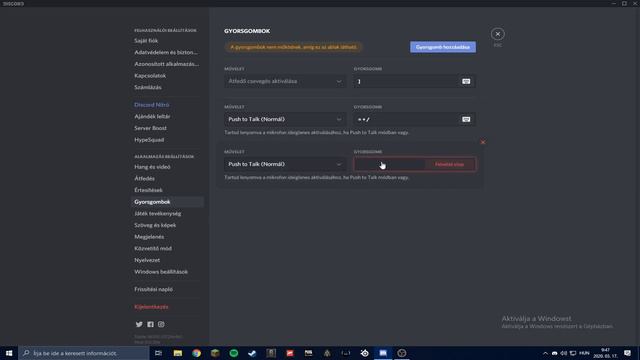Open the network icon in the tray

[573, 353]
